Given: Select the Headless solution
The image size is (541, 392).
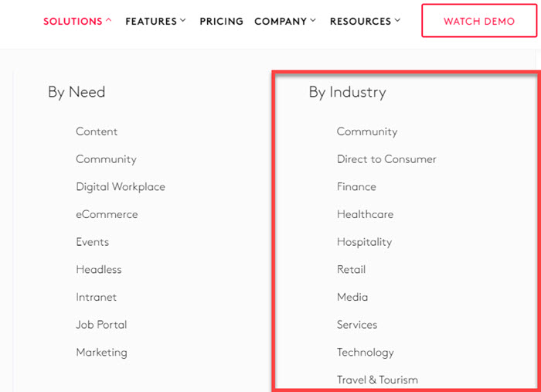Looking at the screenshot, I should (x=99, y=270).
